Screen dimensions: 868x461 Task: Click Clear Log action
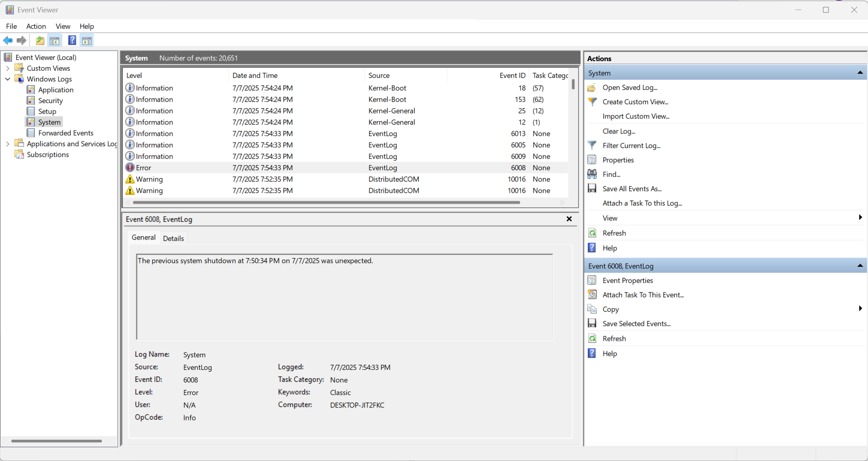point(618,131)
